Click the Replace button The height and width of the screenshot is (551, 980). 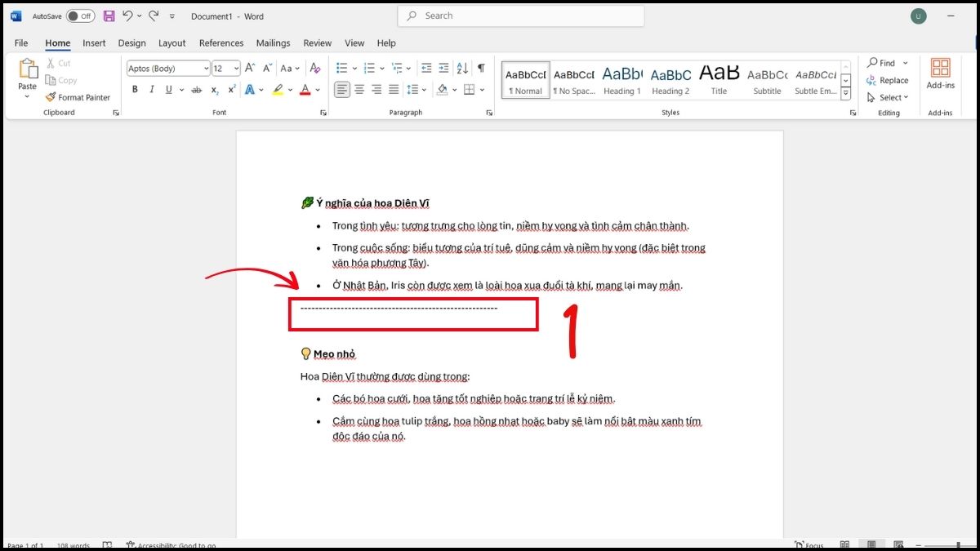coord(889,80)
